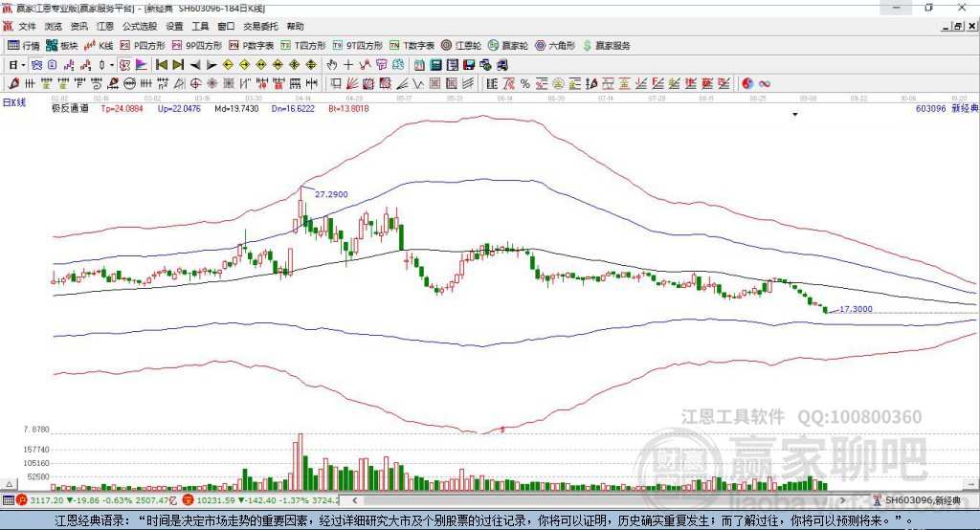
Task: Select the red circular target tool
Action: click(195, 83)
